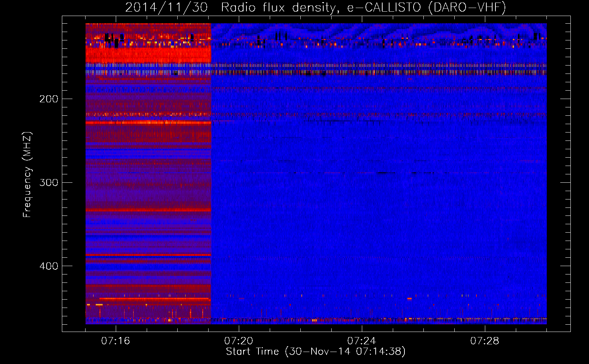
Task: Click the '300' frequency tick label
Action: (x=49, y=182)
